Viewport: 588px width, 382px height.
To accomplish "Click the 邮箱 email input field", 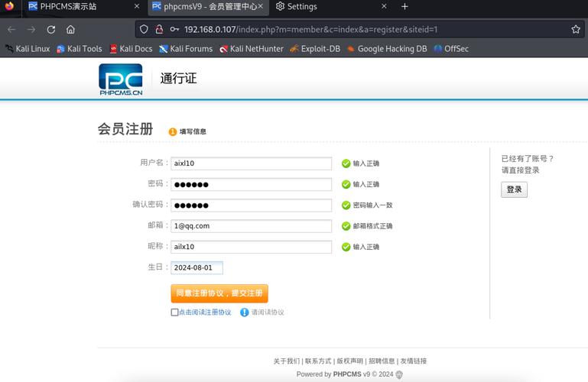I will pos(251,226).
